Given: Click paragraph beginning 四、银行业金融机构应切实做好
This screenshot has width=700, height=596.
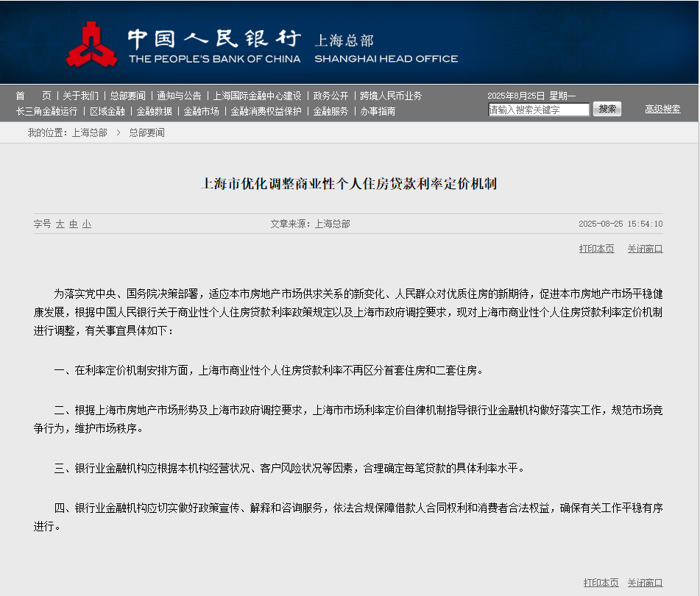Looking at the screenshot, I should [x=348, y=517].
